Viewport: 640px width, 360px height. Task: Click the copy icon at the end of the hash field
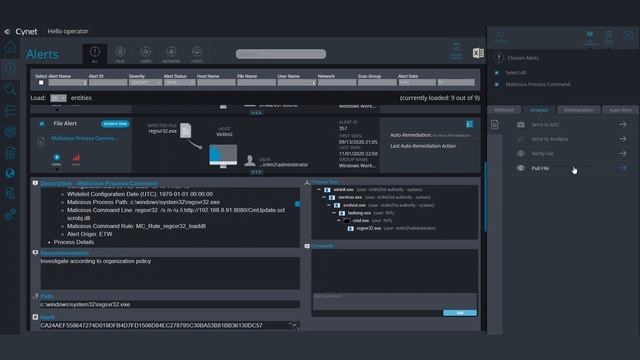pos(294,325)
